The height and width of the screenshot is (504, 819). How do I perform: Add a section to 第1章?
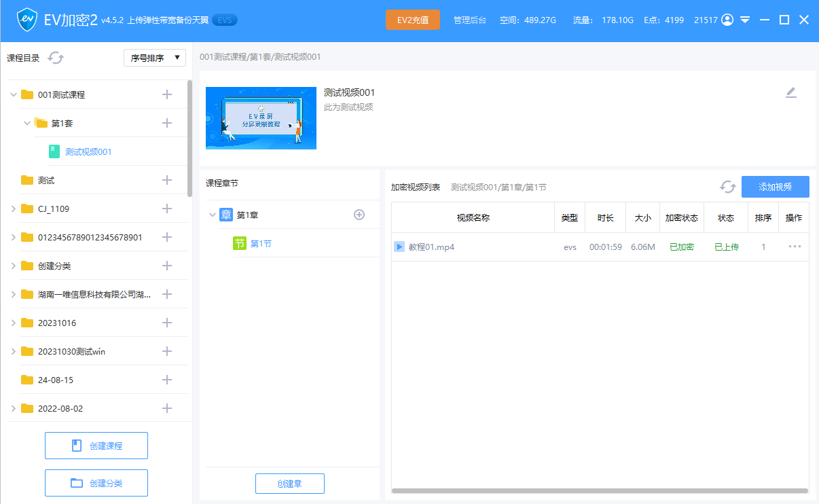click(x=359, y=215)
